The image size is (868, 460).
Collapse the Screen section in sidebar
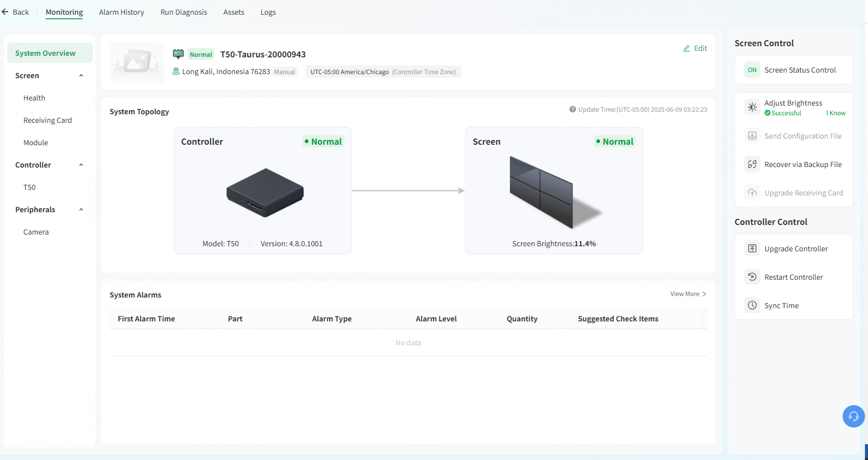point(81,76)
